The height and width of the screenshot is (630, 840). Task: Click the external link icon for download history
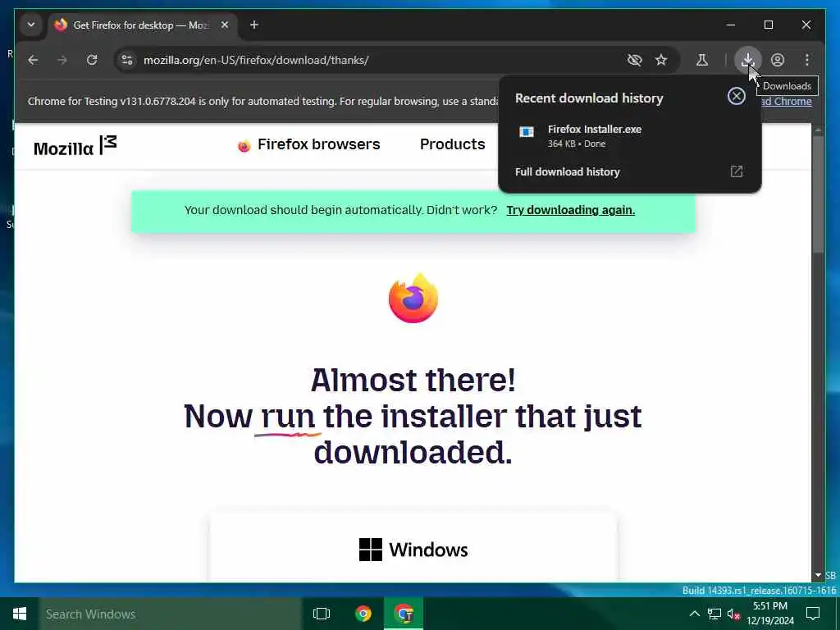point(737,171)
